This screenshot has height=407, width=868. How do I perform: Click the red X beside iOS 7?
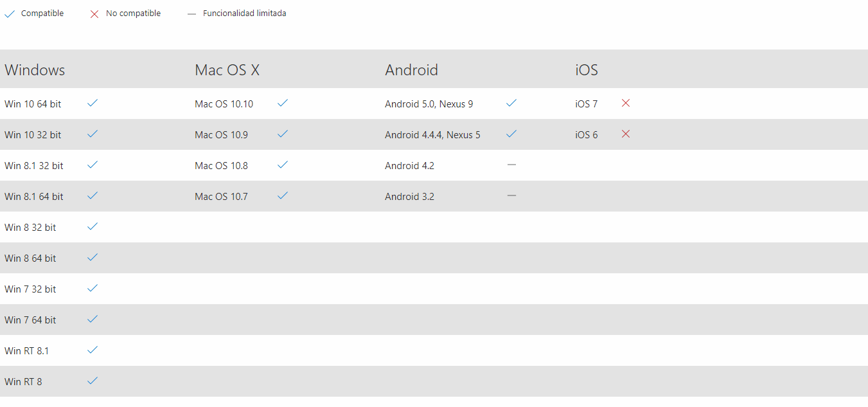pyautogui.click(x=626, y=103)
